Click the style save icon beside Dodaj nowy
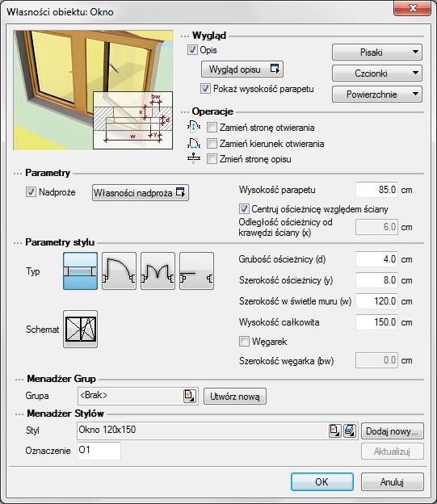Viewport: 437px width, 504px height. 350,430
